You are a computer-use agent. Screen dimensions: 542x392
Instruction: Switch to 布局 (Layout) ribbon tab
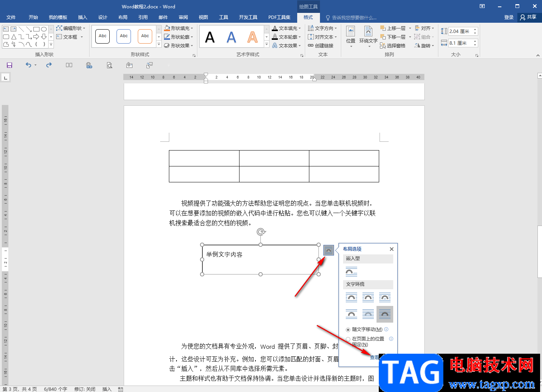pyautogui.click(x=123, y=17)
